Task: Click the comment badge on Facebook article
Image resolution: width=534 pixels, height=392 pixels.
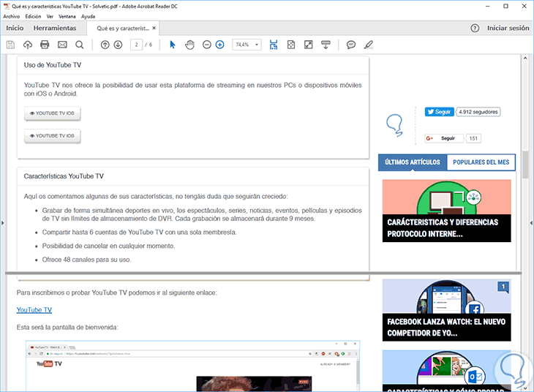Action: (x=503, y=287)
